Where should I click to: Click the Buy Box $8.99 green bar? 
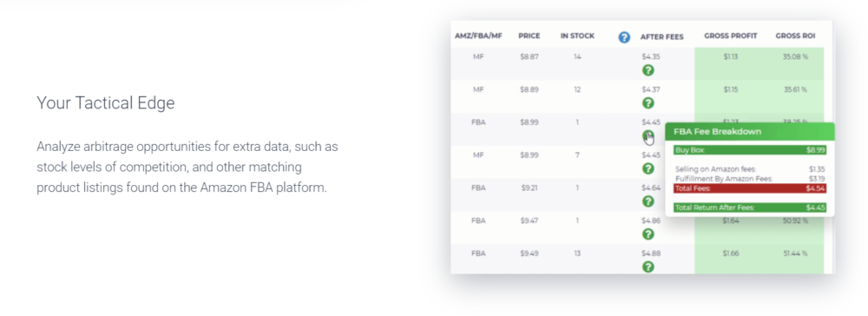pos(750,150)
